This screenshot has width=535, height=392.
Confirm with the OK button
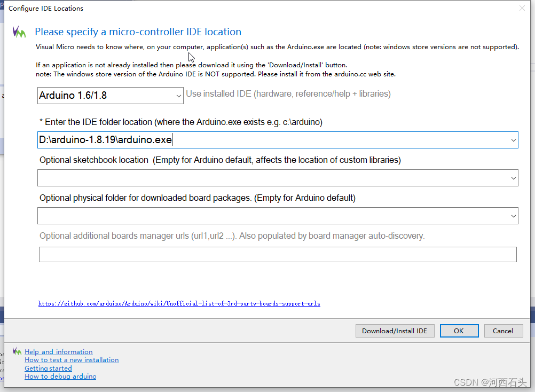coord(459,331)
